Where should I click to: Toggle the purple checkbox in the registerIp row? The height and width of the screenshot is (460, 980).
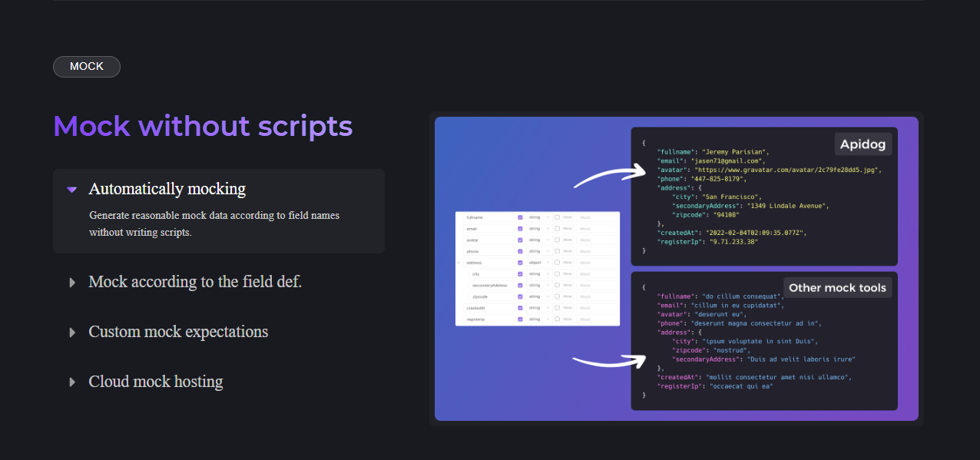point(520,319)
